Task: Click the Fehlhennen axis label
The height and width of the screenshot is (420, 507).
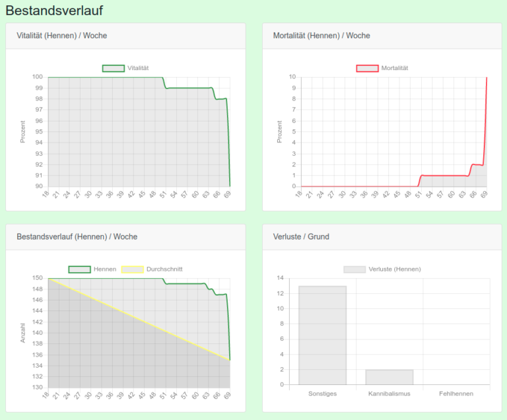Action: (x=456, y=394)
